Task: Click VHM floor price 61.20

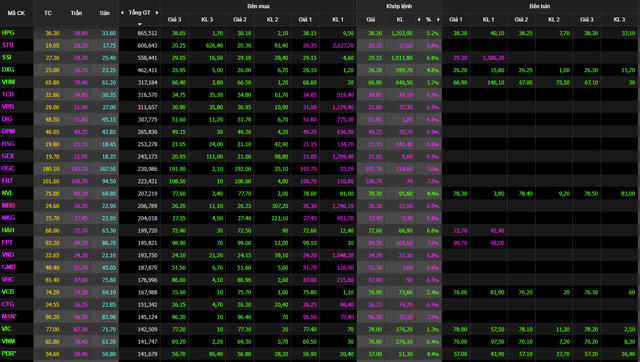Action: click(x=109, y=82)
